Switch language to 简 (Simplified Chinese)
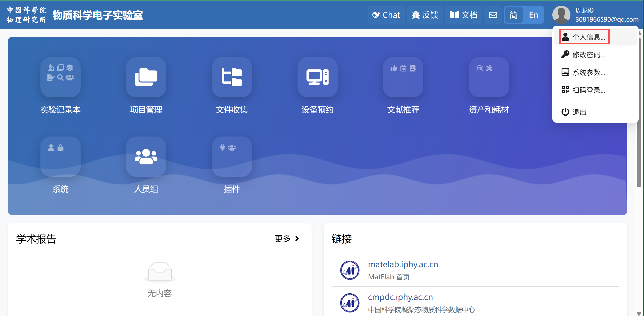Screen dimensions: 644x316 point(514,15)
